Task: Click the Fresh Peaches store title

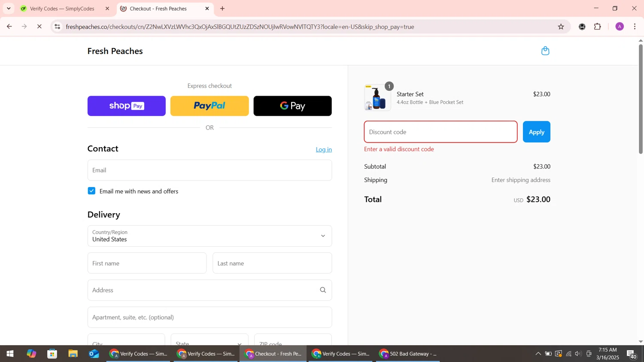Action: click(115, 51)
